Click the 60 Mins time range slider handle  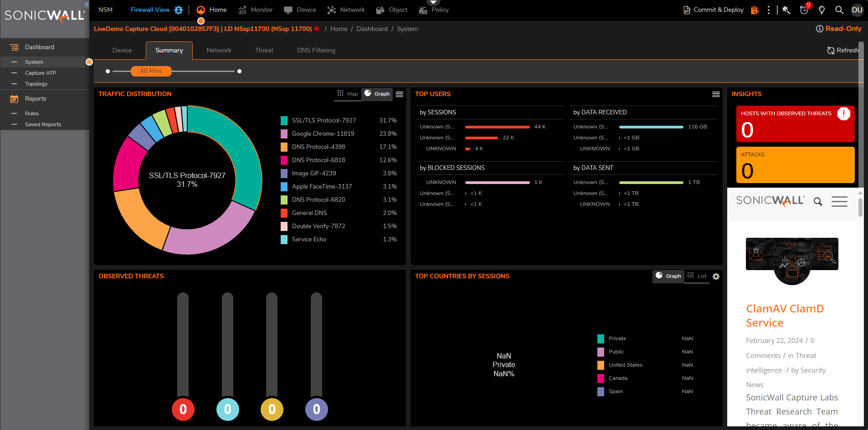[151, 71]
